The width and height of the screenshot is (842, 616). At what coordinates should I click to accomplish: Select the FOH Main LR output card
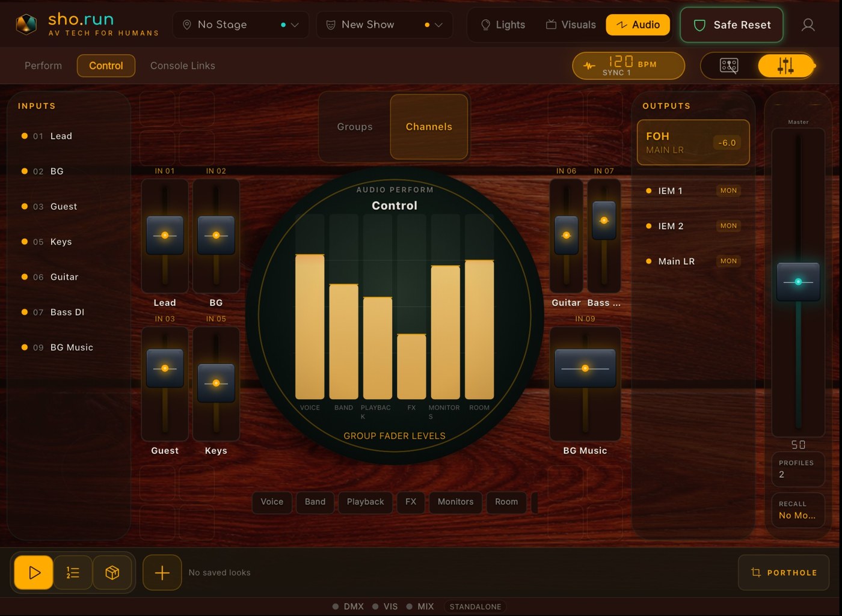pos(693,142)
